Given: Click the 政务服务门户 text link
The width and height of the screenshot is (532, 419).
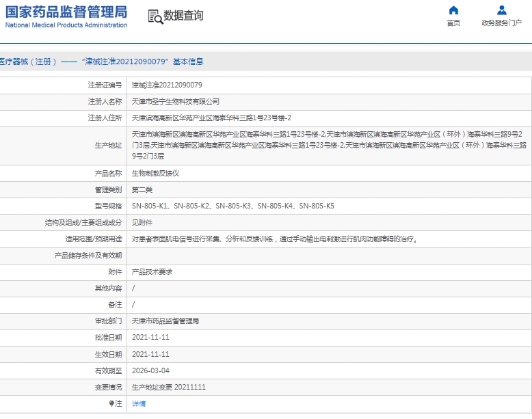Looking at the screenshot, I should tap(501, 23).
